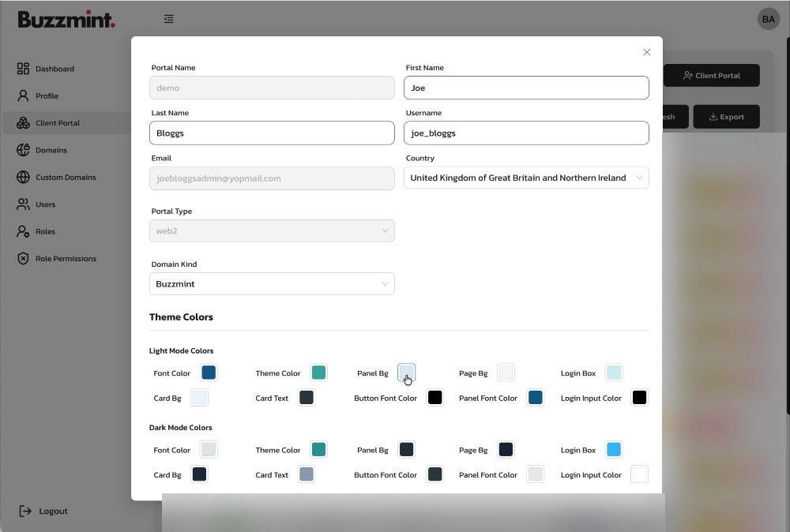Click the Export button
The width and height of the screenshot is (790, 532).
(x=727, y=117)
